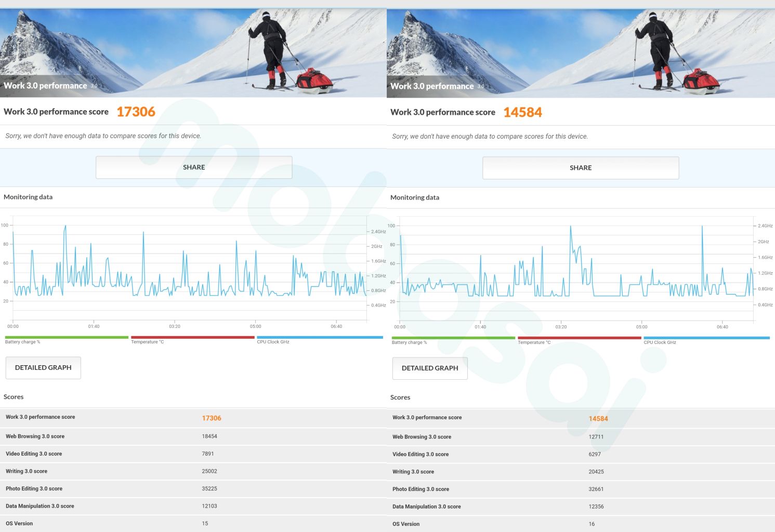
Task: Select Video Editing 3.0 score row showing 7891
Action: pyautogui.click(x=193, y=454)
